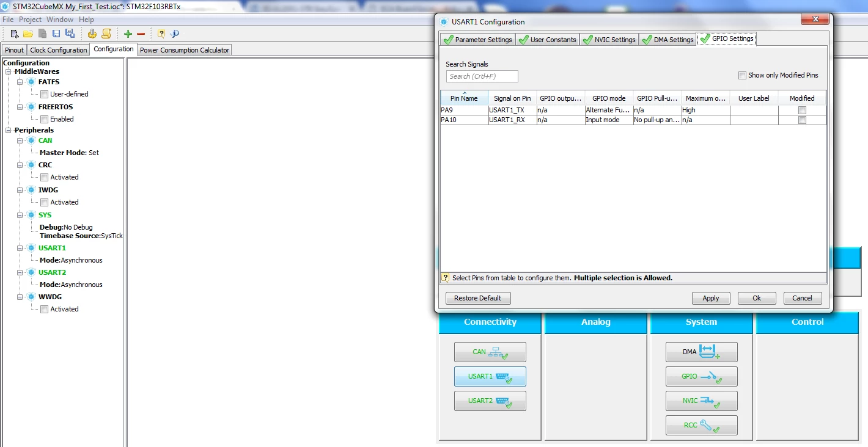
Task: Select the PA9 cell in pin table
Action: pyautogui.click(x=465, y=111)
